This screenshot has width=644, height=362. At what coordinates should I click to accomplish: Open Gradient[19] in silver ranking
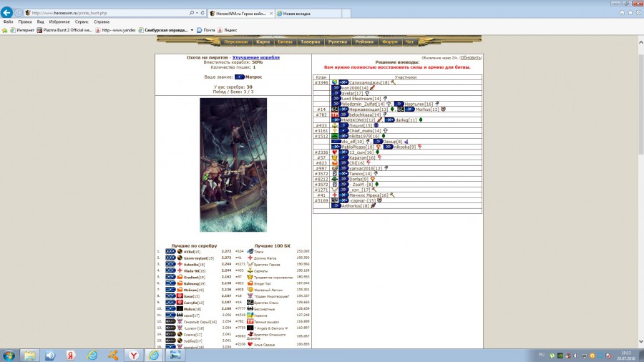click(194, 278)
